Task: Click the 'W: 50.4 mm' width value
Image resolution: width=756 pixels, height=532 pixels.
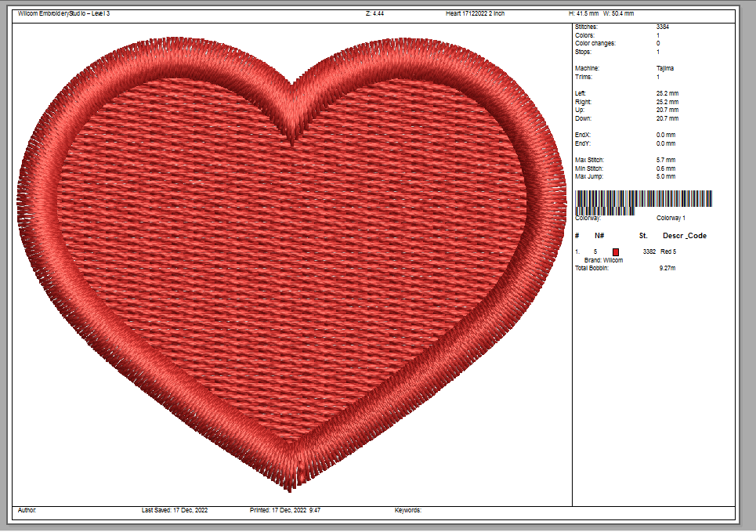Action: click(x=619, y=13)
